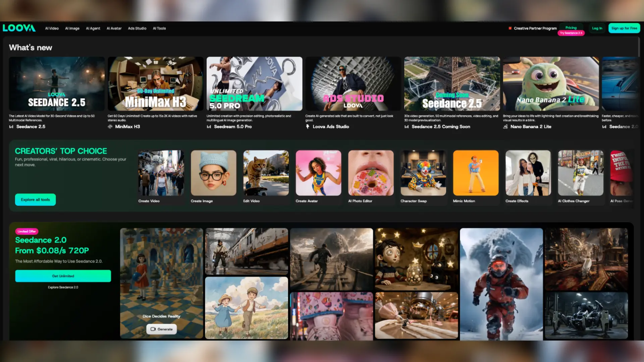
Task: Click the Seedance 2.5 model icon
Action: 11,127
